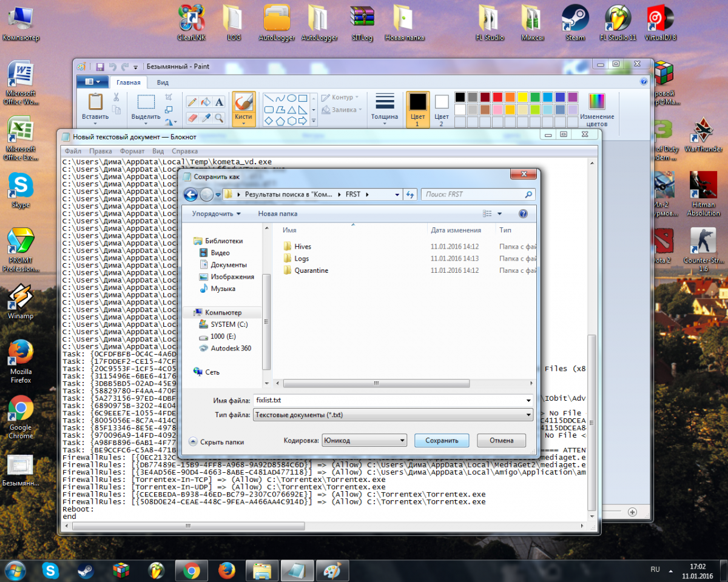Expand the Кодировка encoding dropdown
728x582 pixels.
(x=363, y=441)
